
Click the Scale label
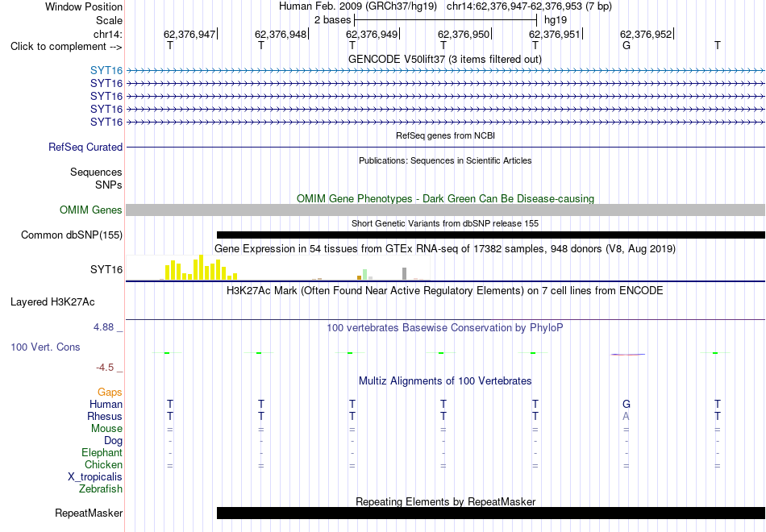(109, 20)
